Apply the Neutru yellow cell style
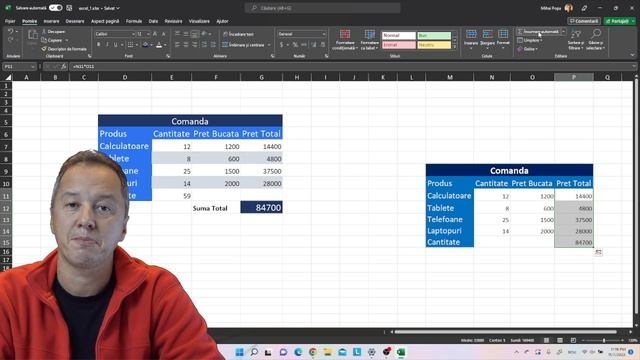Image resolution: width=640 pixels, height=360 pixels. 434,45
